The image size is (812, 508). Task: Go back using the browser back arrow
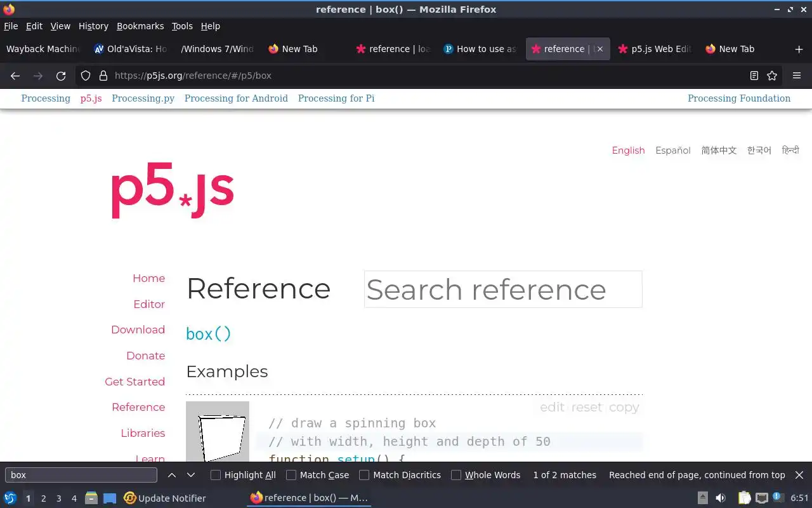pos(15,76)
